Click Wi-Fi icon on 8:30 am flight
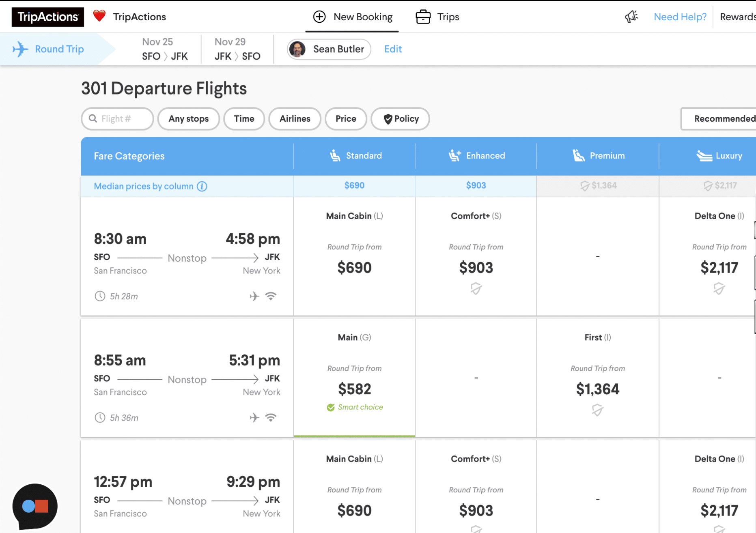This screenshot has width=756, height=533. pos(271,296)
